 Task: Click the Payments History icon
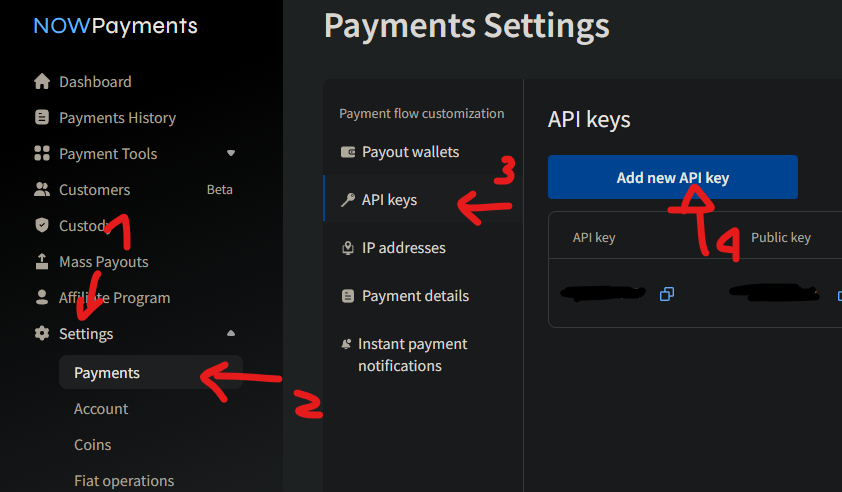point(41,117)
